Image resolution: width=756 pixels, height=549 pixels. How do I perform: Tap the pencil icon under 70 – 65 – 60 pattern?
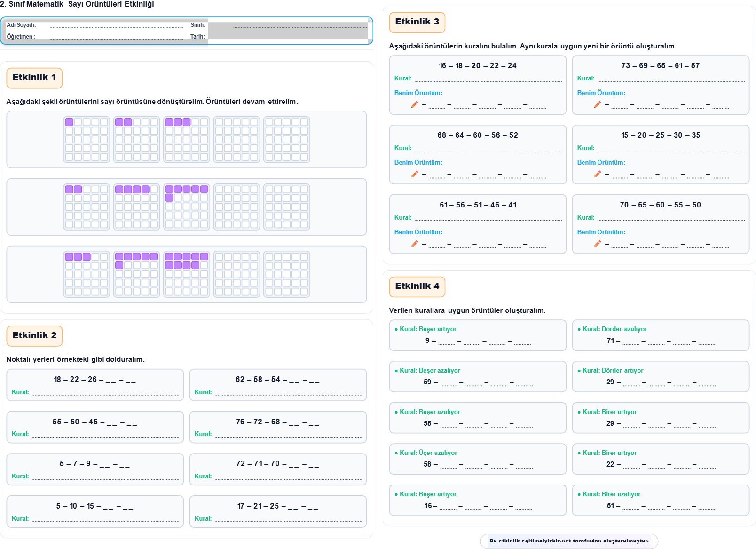pyautogui.click(x=597, y=244)
